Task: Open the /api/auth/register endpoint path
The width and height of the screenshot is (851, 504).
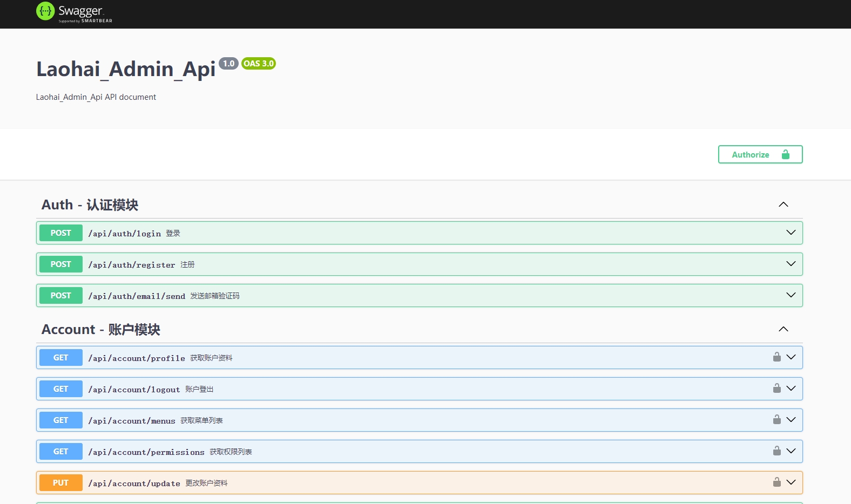Action: [x=132, y=265]
